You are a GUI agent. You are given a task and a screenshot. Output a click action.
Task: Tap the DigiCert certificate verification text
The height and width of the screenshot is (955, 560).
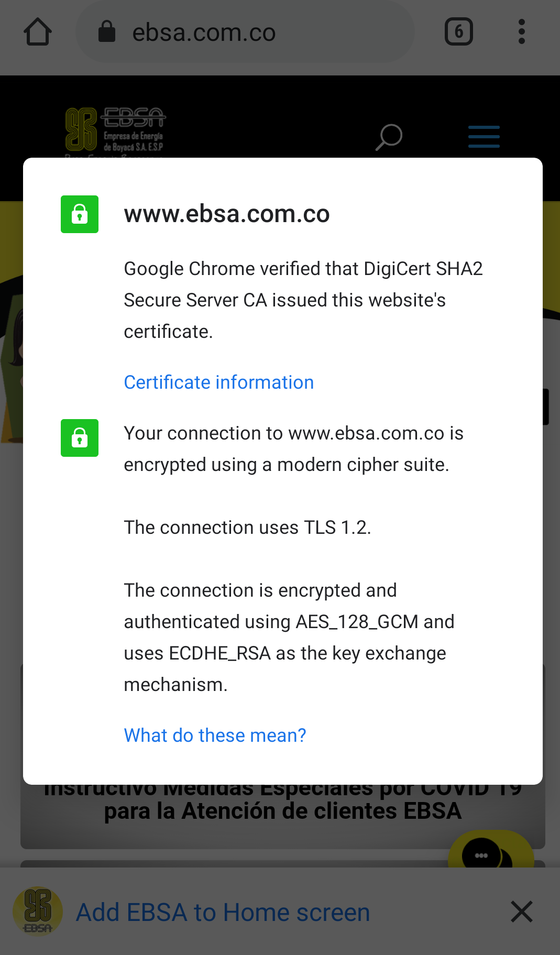pos(303,300)
